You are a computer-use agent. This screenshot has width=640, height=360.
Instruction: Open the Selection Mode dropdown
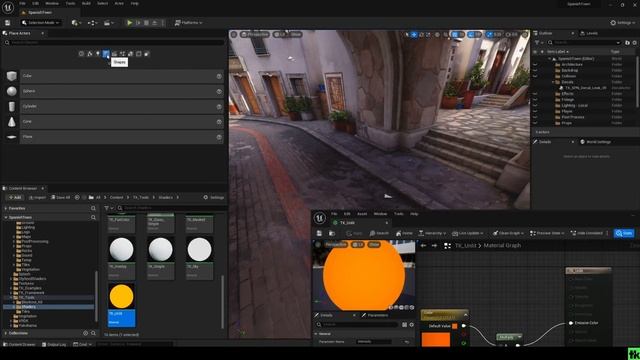pos(41,23)
